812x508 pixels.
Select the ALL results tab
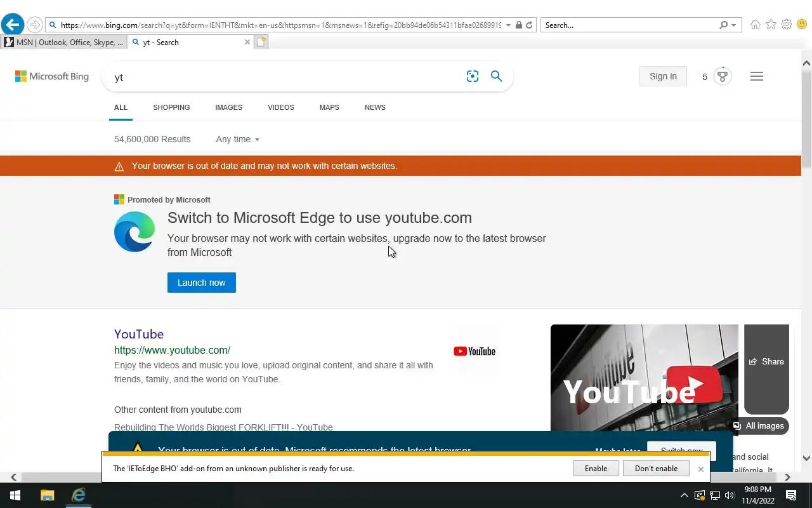pyautogui.click(x=121, y=107)
